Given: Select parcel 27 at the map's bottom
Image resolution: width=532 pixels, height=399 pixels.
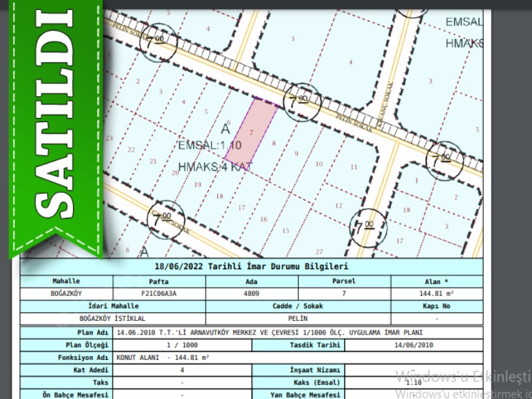Looking at the screenshot, I should click(319, 251).
